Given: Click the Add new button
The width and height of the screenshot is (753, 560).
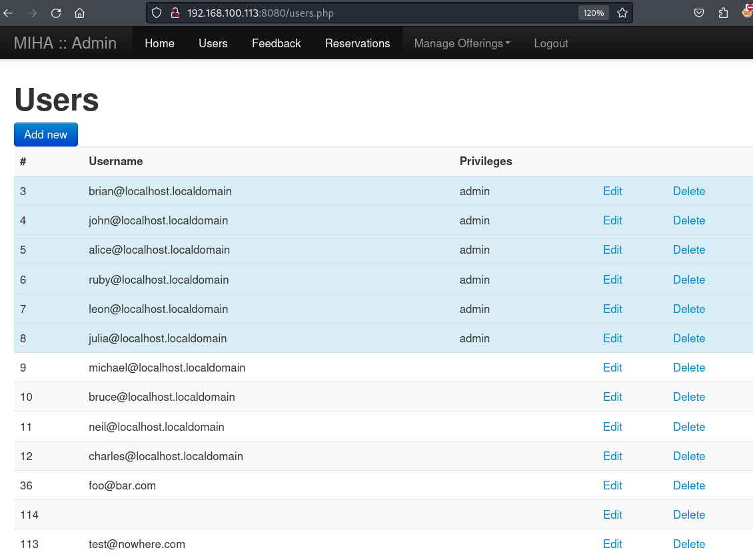Looking at the screenshot, I should pos(45,135).
